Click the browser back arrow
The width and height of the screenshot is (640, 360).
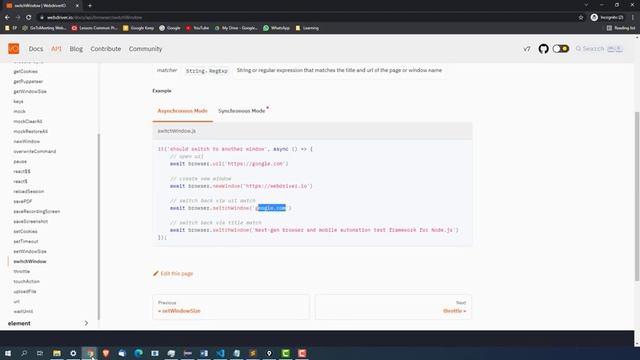click(7, 18)
